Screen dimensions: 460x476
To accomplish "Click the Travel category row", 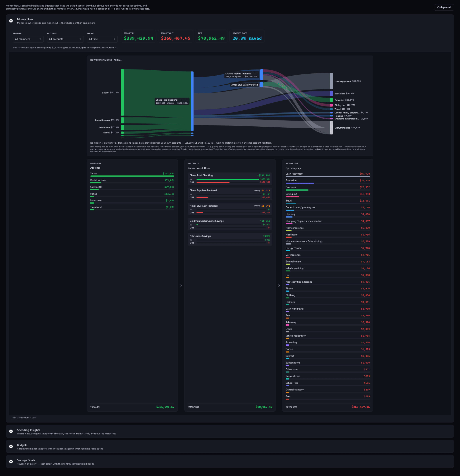I will 328,202.
